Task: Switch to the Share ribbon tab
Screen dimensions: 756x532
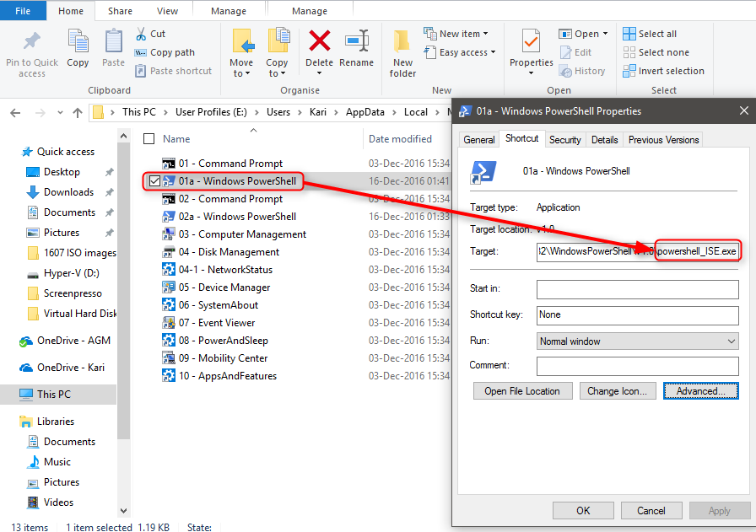Action: tap(120, 11)
